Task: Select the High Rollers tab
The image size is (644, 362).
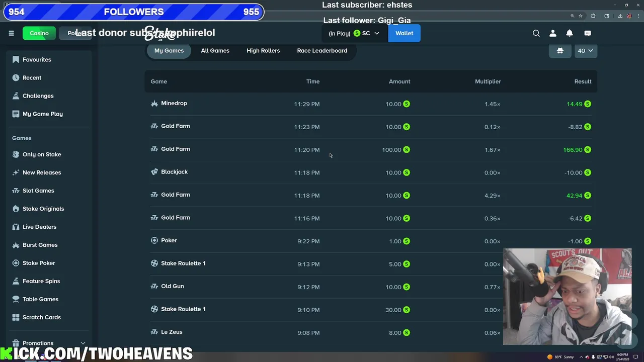Action: click(x=263, y=51)
